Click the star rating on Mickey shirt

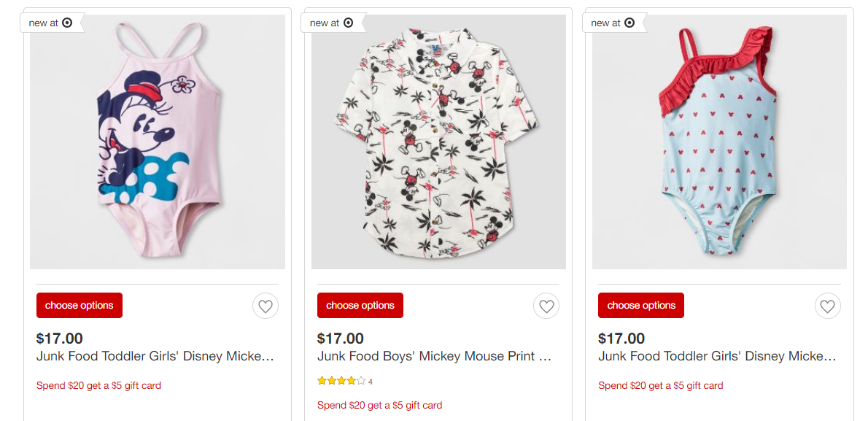(x=341, y=381)
